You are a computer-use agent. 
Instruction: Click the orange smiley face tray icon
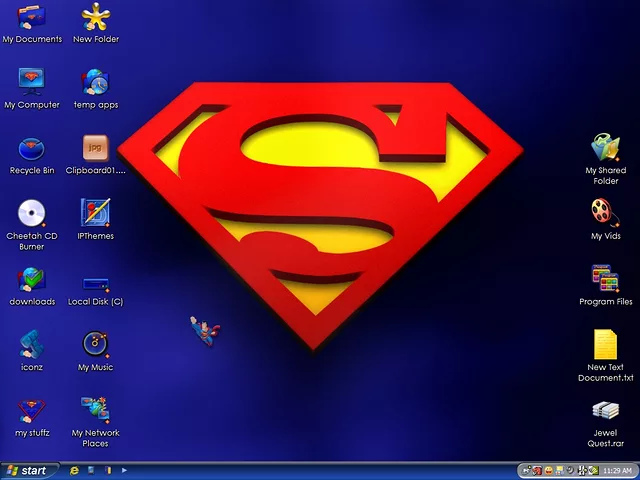[549, 471]
